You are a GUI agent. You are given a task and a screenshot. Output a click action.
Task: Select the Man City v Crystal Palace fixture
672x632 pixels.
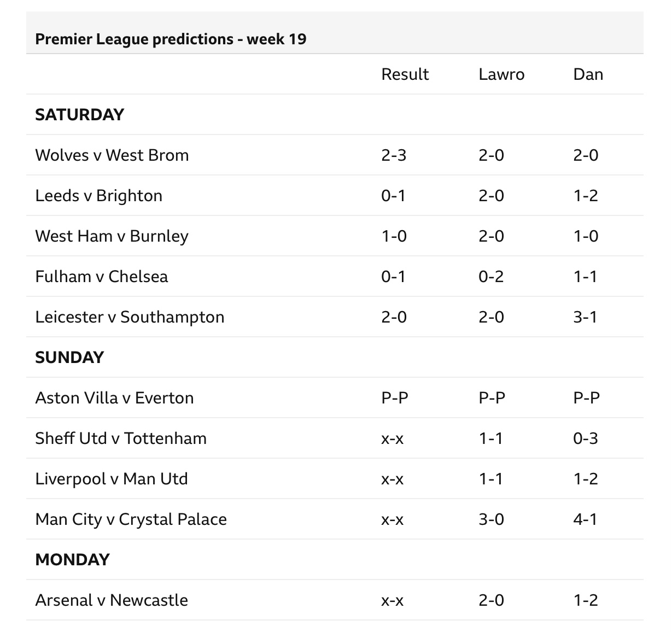(131, 519)
